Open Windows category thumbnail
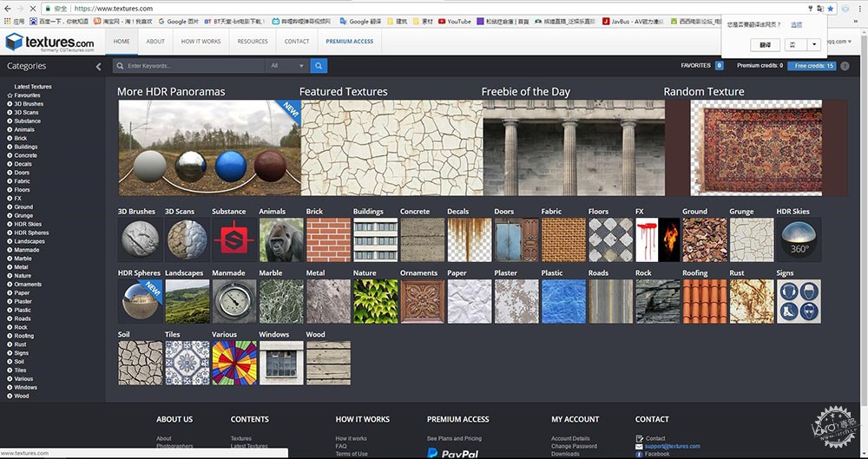Screen dimensions: 868x459 pyautogui.click(x=281, y=363)
